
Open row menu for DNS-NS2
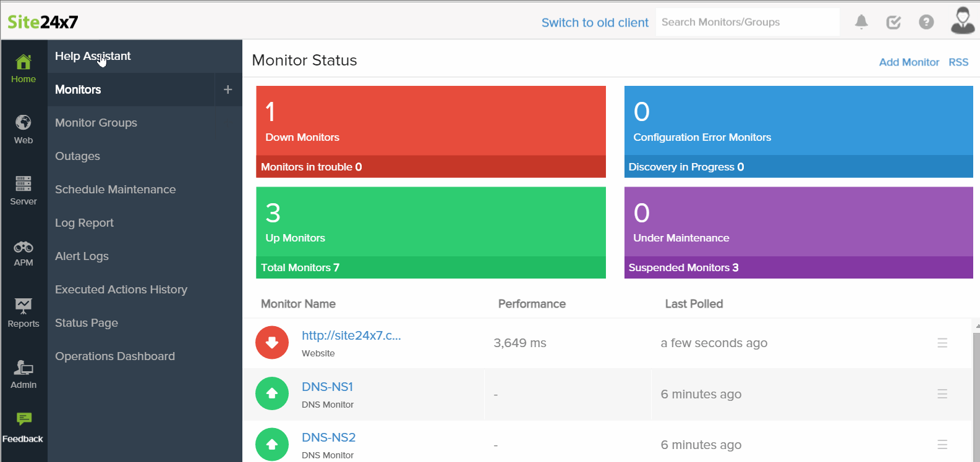pos(942,444)
